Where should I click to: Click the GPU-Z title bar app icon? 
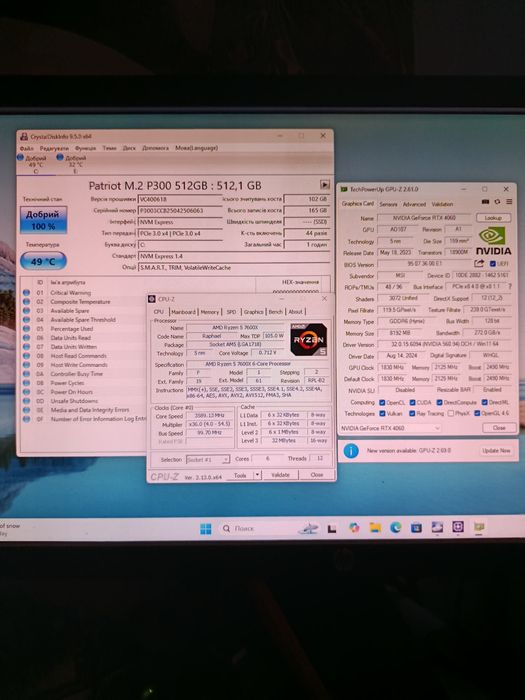pos(344,189)
